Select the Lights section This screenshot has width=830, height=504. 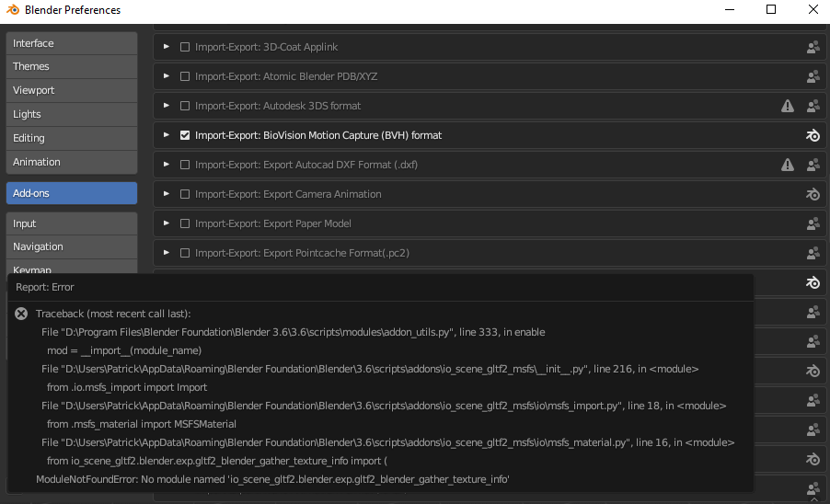click(x=72, y=114)
